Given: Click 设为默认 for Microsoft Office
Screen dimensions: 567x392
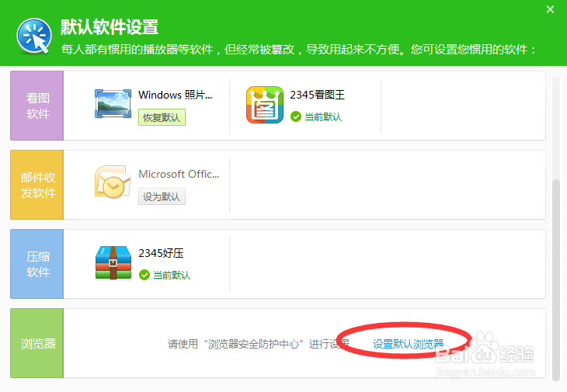Looking at the screenshot, I should [162, 196].
